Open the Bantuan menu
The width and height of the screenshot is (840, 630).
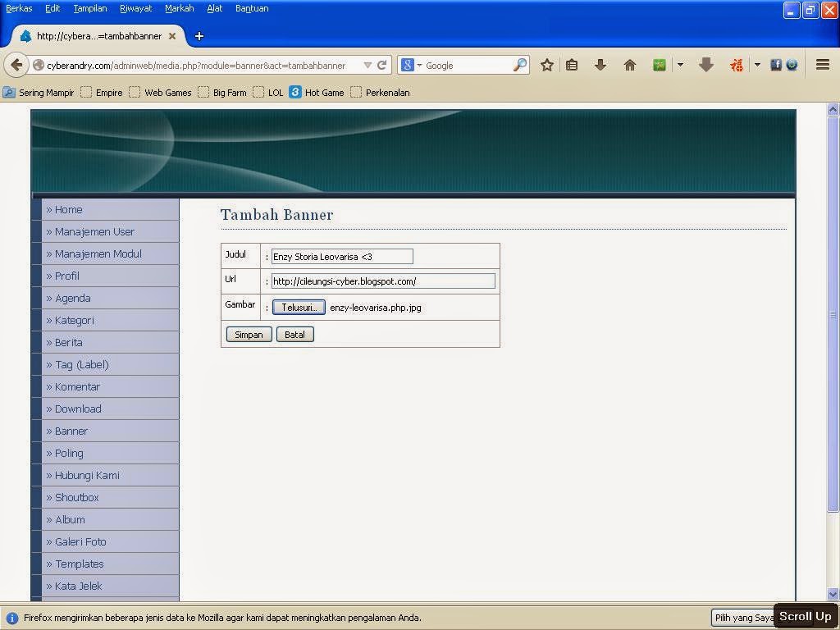click(x=252, y=8)
